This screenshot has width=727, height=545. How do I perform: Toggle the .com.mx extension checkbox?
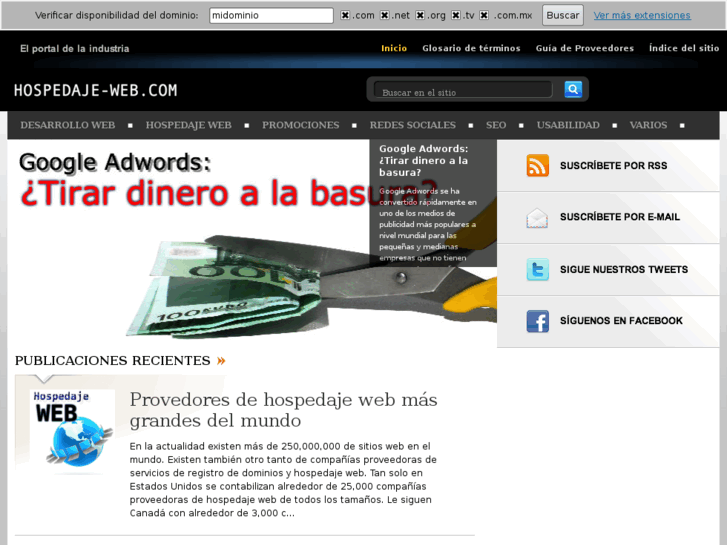click(484, 15)
